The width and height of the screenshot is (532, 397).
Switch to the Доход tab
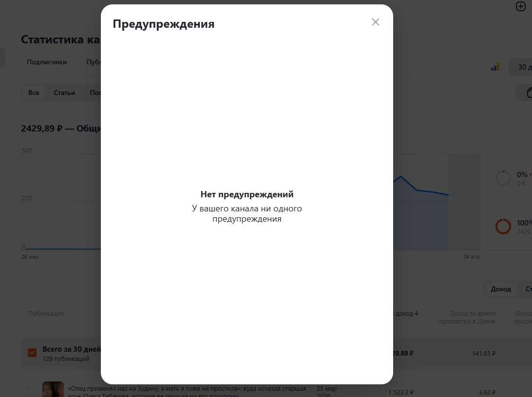(x=501, y=289)
